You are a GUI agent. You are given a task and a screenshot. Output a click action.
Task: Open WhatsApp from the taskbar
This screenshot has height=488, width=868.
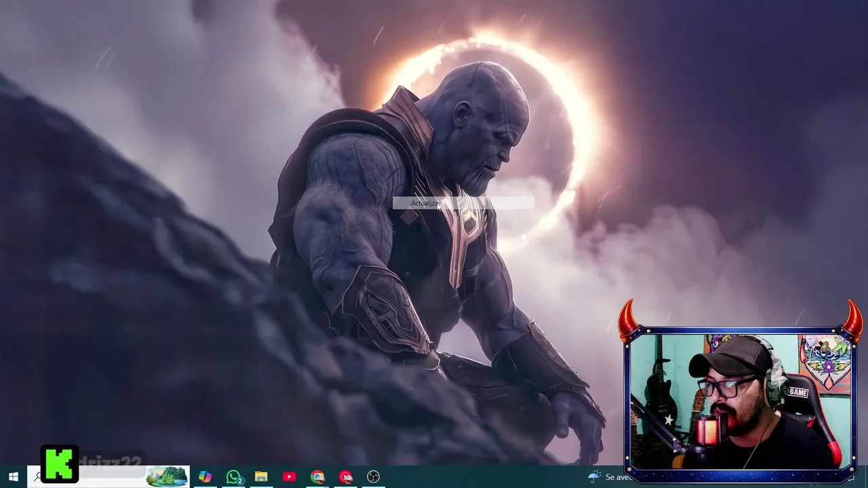pyautogui.click(x=234, y=477)
